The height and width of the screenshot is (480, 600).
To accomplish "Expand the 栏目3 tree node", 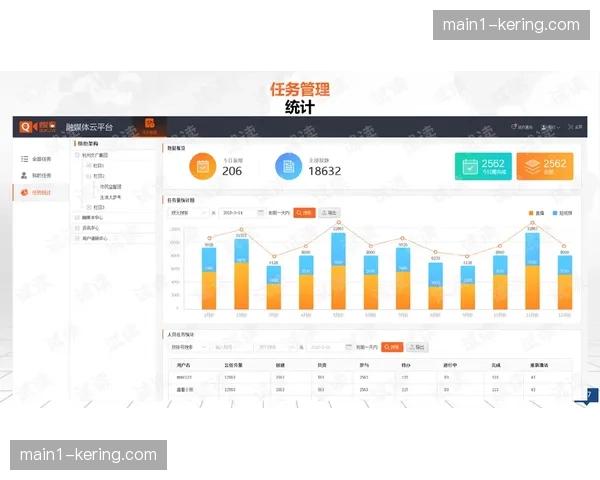I will pos(89,207).
